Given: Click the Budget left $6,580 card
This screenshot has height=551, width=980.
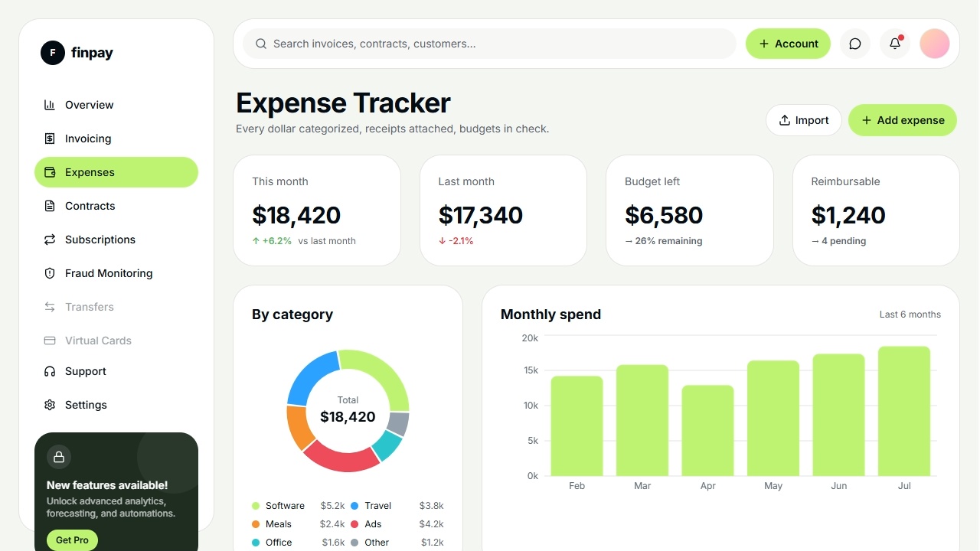Looking at the screenshot, I should click(x=690, y=210).
